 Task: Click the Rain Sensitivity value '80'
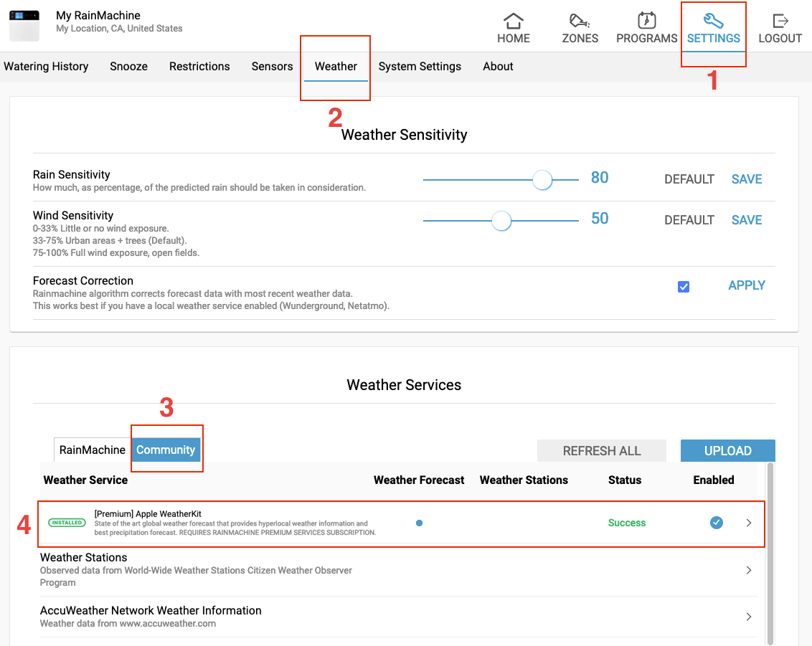click(x=600, y=178)
